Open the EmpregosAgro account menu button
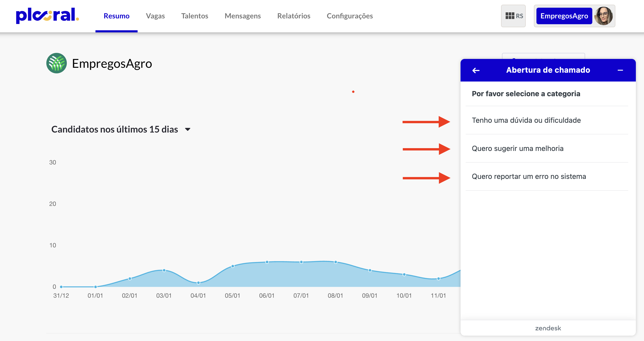 point(564,16)
